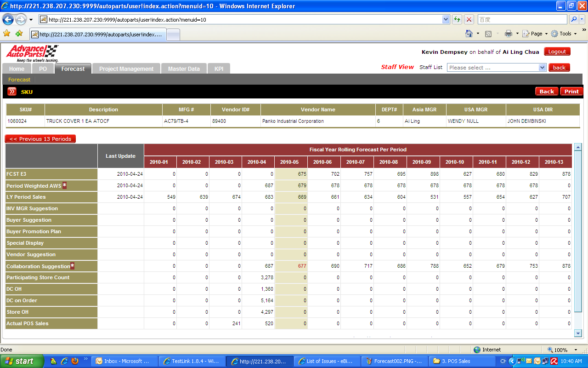Open the browser Home page icon
Screen dimensions: 588x368
469,34
